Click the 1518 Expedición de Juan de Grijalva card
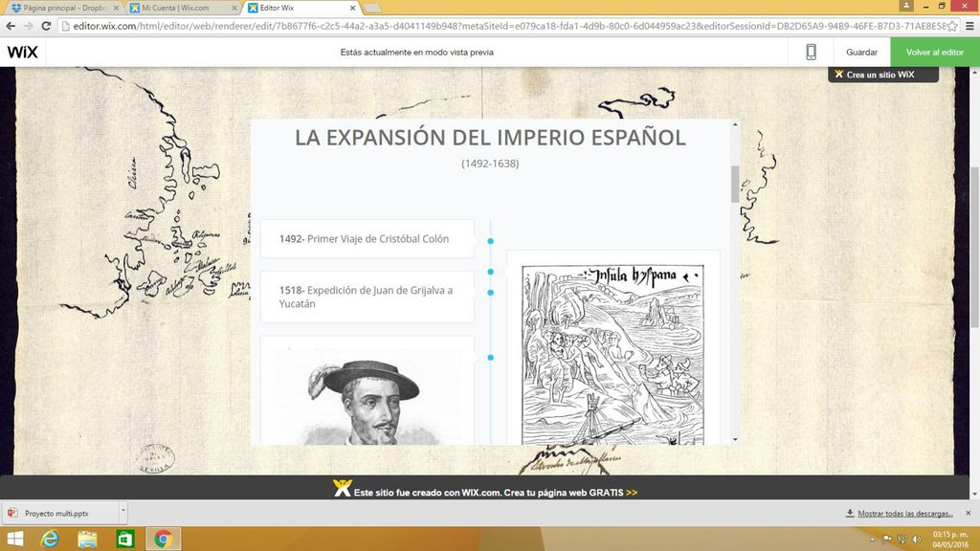This screenshot has height=551, width=980. coord(367,297)
